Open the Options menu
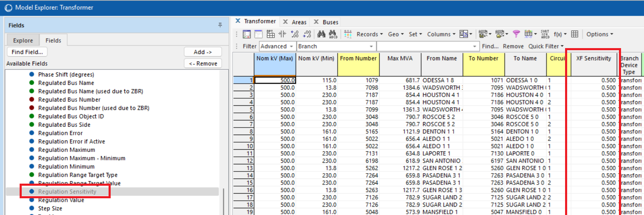Image resolution: width=644 pixels, height=215 pixels. click(x=600, y=34)
